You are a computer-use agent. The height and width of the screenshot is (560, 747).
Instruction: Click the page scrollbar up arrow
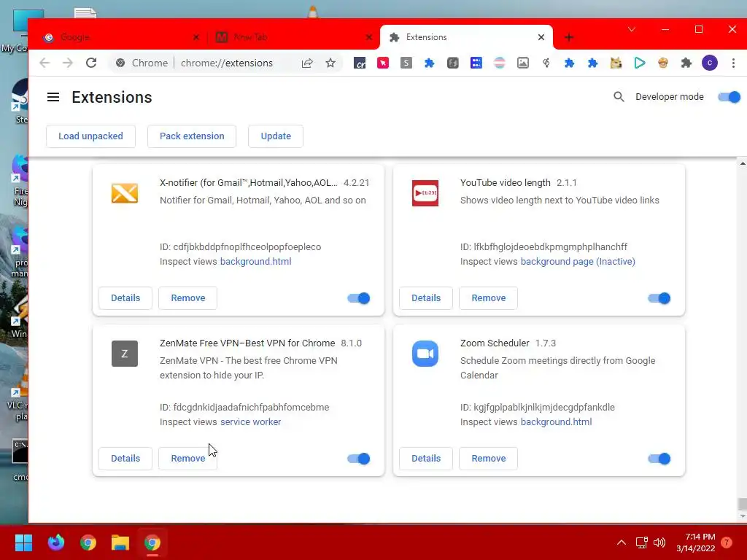point(742,163)
